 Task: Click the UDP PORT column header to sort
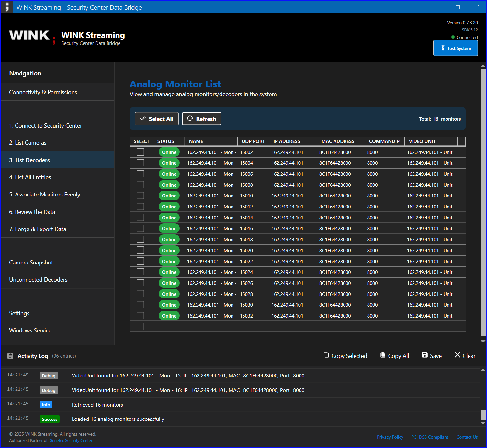(x=253, y=141)
